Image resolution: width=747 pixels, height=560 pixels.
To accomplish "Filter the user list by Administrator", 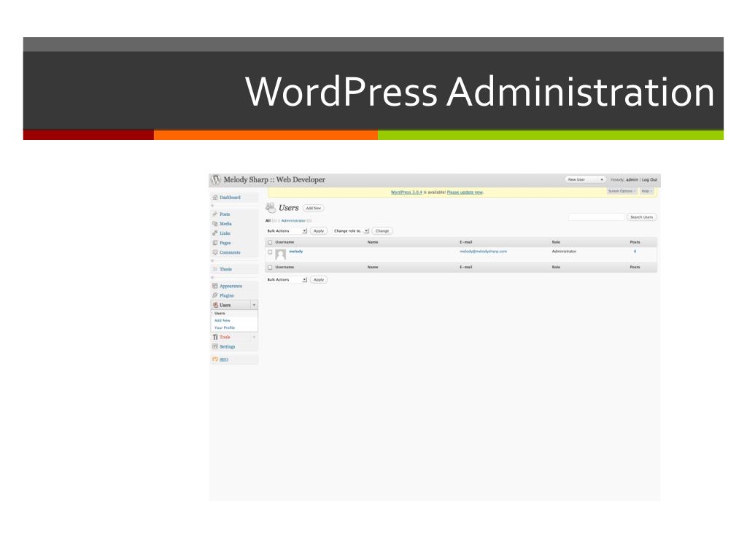I will (x=293, y=221).
